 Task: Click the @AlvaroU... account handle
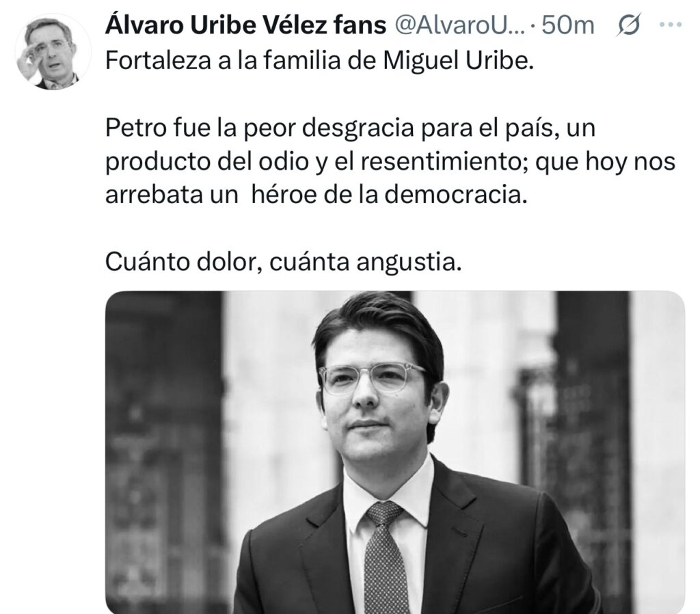(x=460, y=25)
